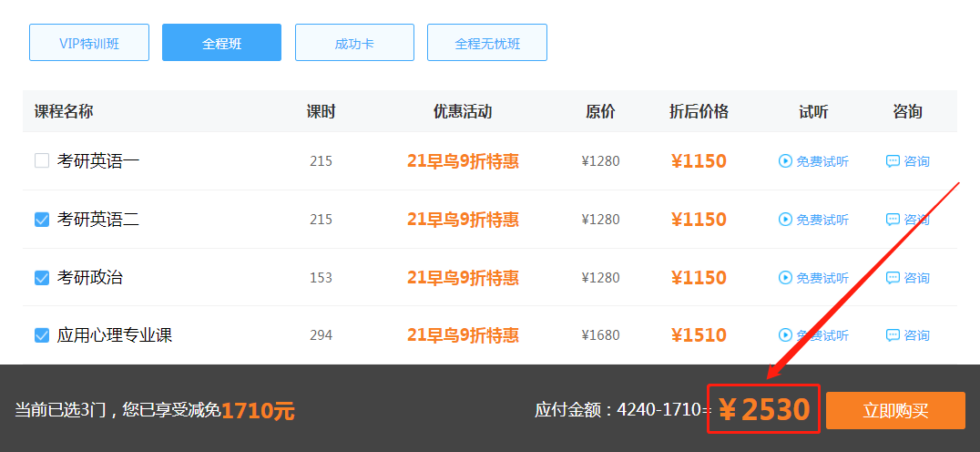Click the 优惠活动 column header

point(463,112)
